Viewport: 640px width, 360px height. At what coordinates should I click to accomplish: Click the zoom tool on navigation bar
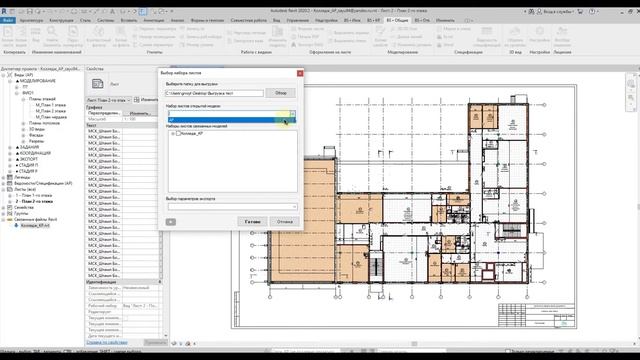(x=631, y=98)
